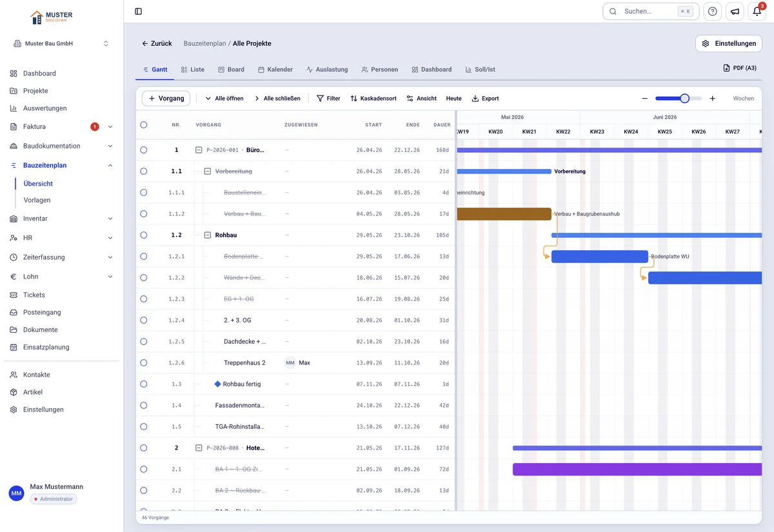Switch to the Liste tab
The height and width of the screenshot is (532, 774).
tap(193, 70)
